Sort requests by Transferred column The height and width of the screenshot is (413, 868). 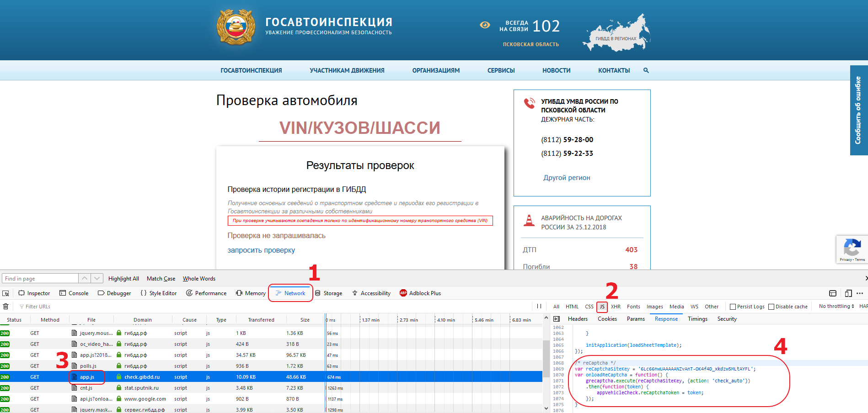coord(261,320)
